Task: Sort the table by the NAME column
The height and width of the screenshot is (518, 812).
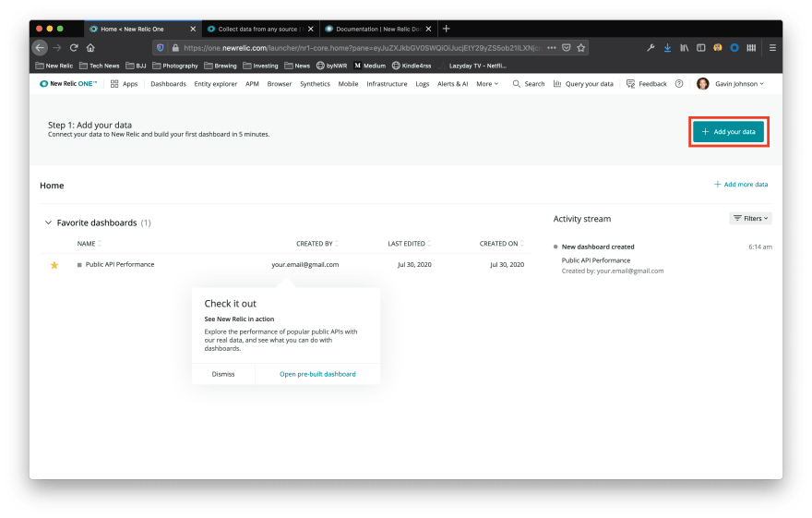Action: tap(89, 244)
